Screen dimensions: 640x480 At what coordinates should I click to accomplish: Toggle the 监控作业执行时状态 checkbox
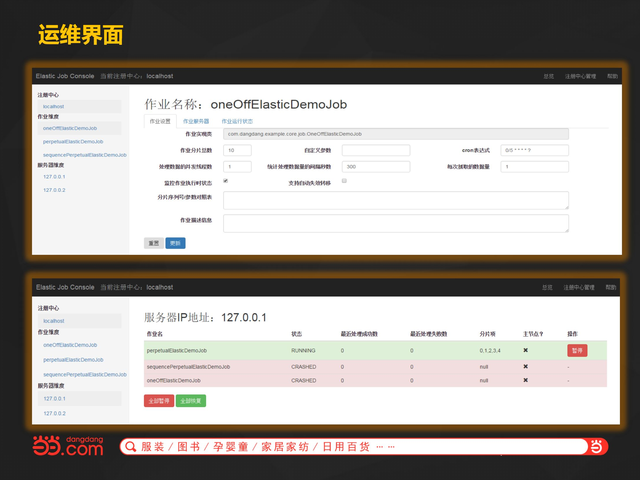[x=225, y=181]
